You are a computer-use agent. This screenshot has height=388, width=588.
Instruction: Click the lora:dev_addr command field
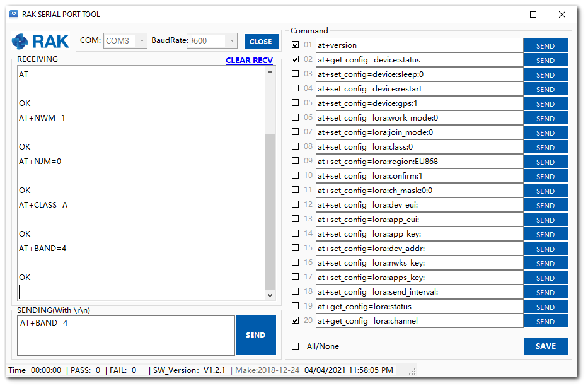click(x=420, y=249)
